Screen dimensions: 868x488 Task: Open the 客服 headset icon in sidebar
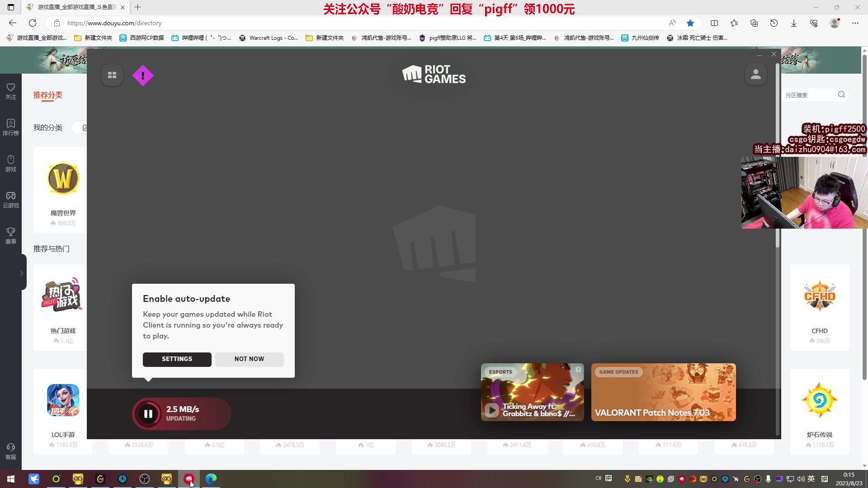coord(11,451)
